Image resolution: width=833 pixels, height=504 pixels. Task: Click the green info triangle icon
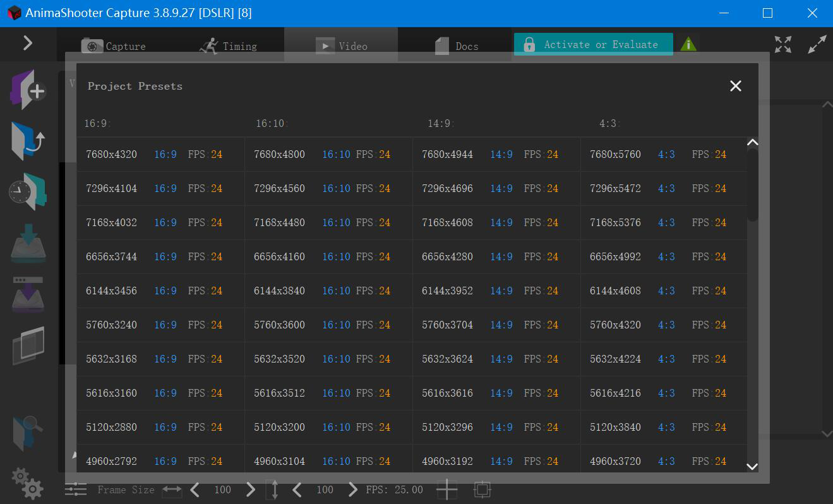tap(688, 44)
